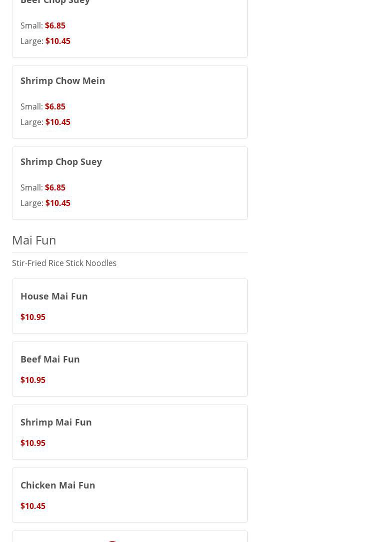
Task: Open the Chicken Mai Fun item
Action: tap(58, 485)
